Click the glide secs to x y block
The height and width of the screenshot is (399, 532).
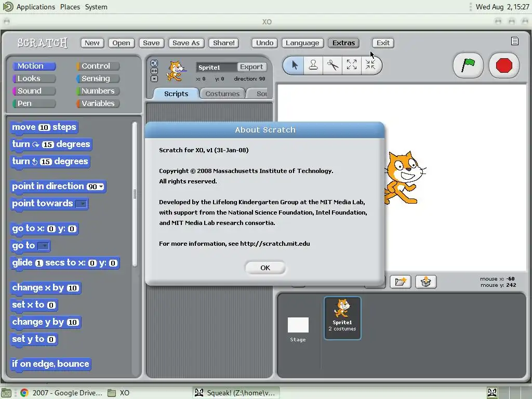click(x=65, y=263)
